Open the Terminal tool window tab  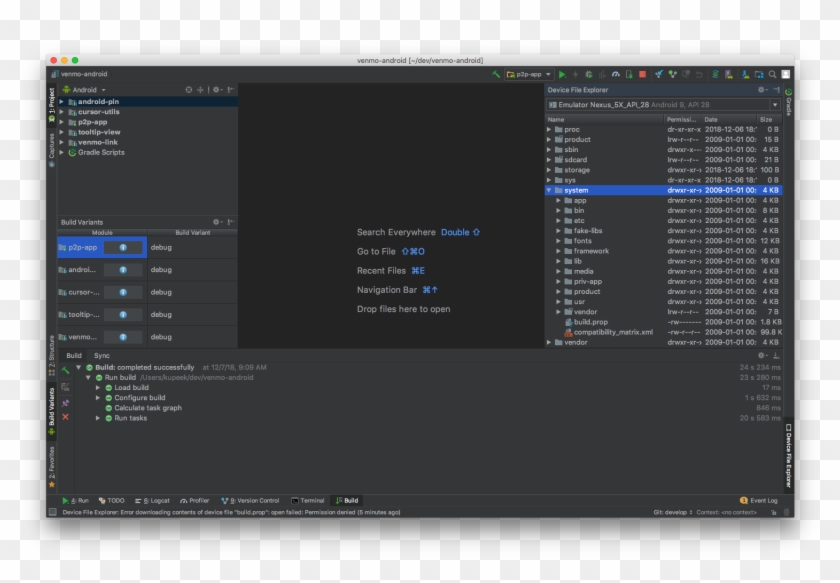(x=308, y=500)
